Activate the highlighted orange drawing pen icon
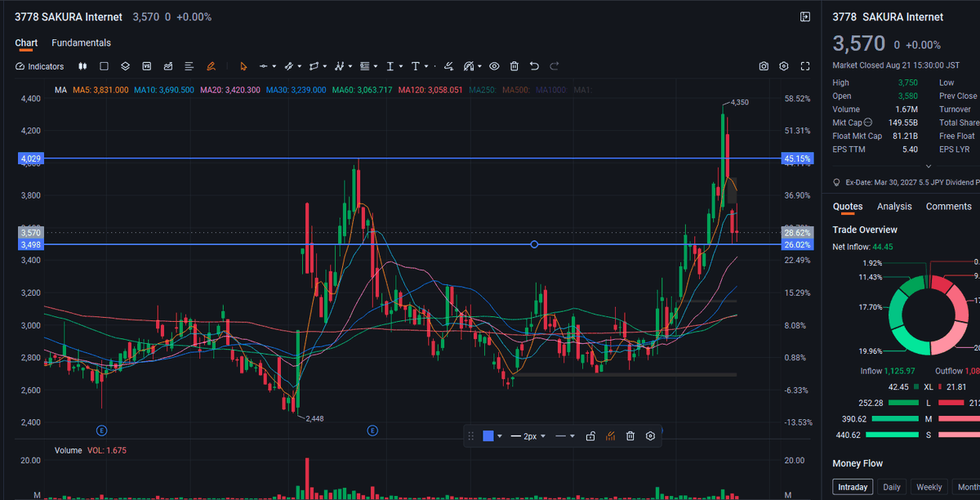Image resolution: width=980 pixels, height=500 pixels. (x=211, y=66)
